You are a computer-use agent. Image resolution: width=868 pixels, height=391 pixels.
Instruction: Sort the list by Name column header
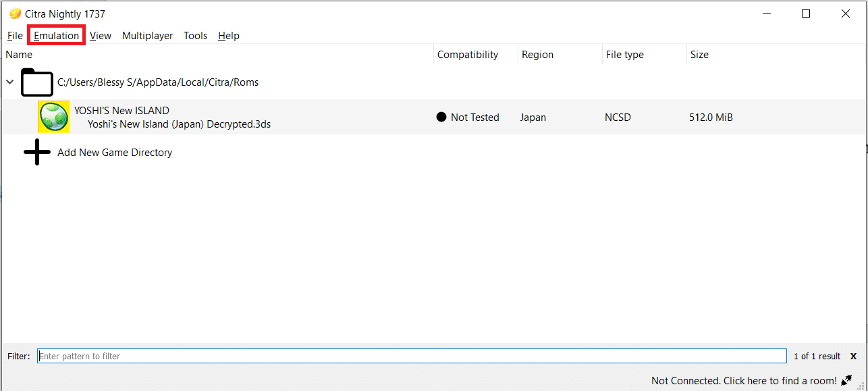coord(19,55)
